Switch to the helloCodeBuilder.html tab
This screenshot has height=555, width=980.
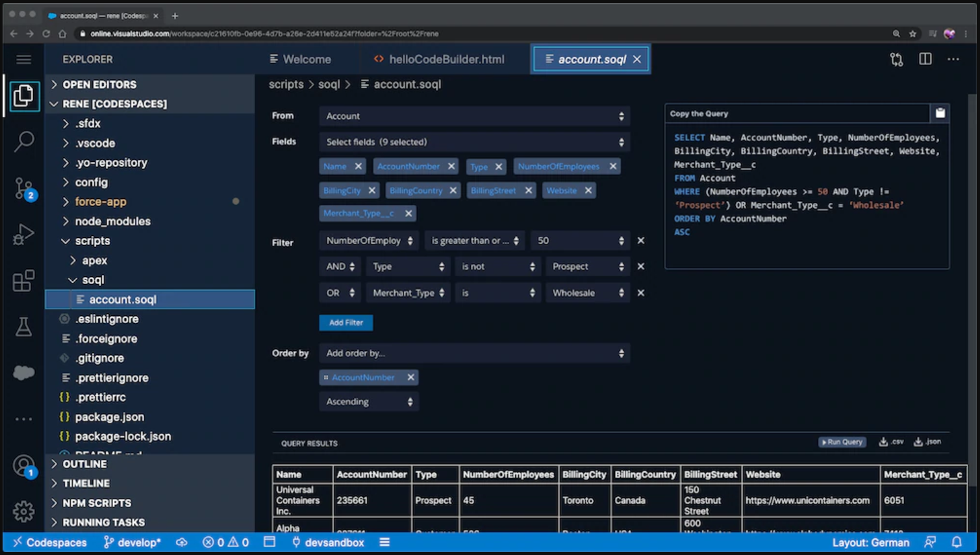click(446, 59)
